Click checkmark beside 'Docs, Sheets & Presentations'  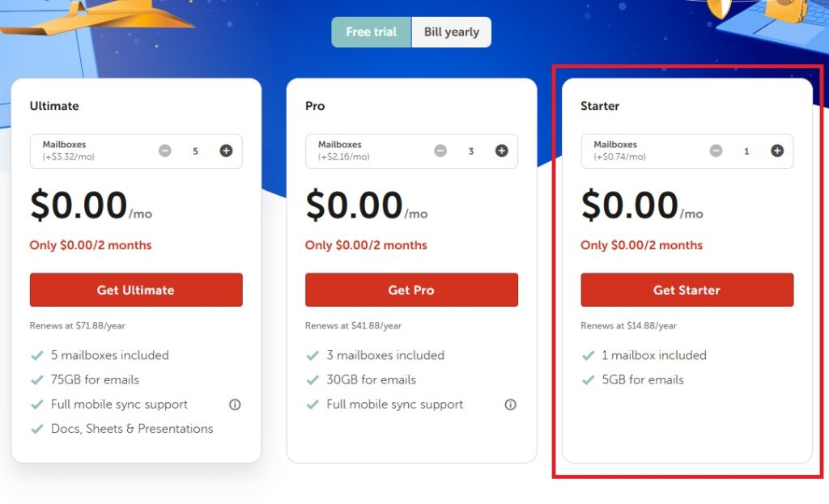37,429
